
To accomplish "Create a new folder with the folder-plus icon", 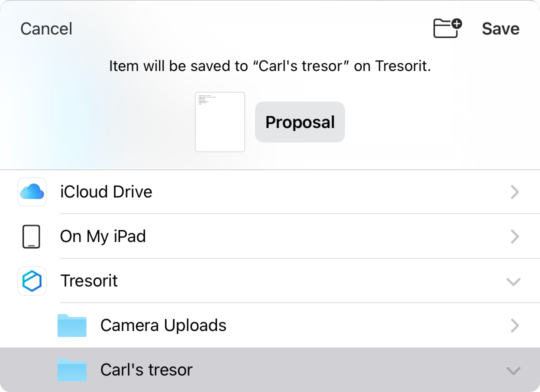I will point(447,28).
